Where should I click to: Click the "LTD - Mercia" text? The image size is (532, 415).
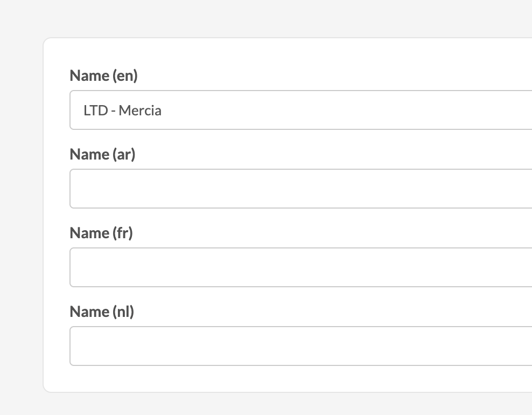[123, 110]
